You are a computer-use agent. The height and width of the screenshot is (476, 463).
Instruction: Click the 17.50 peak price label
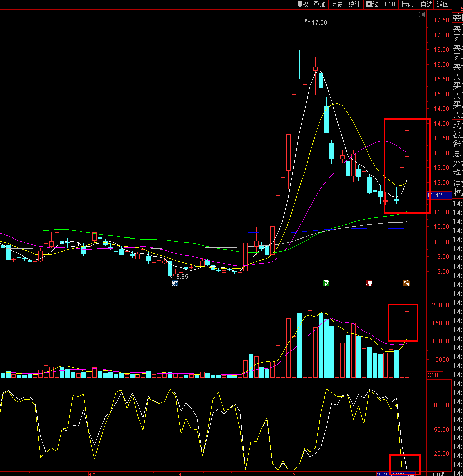coord(319,23)
